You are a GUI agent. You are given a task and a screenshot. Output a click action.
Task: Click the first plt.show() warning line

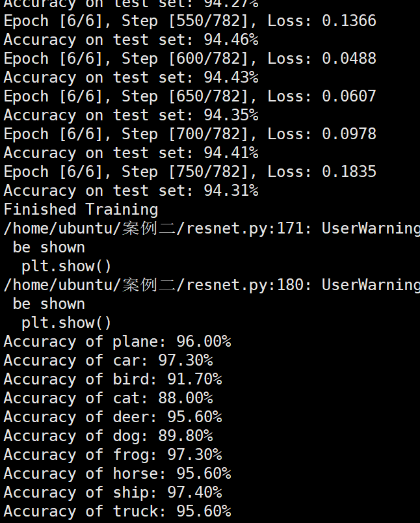pos(66,267)
